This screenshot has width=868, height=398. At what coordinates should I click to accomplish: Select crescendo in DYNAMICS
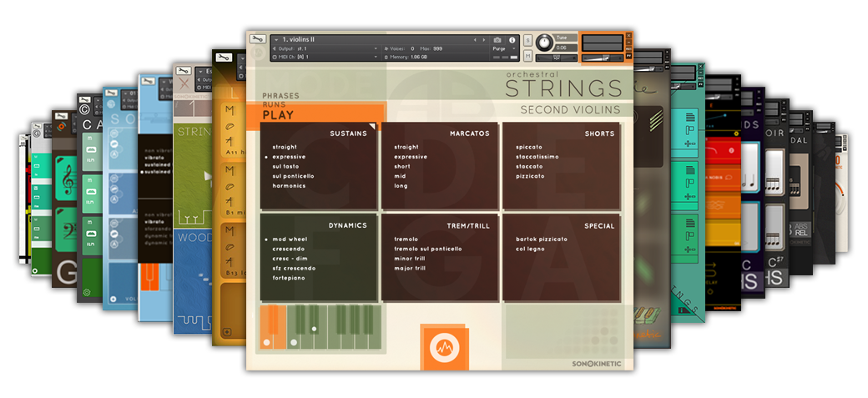[x=290, y=249]
